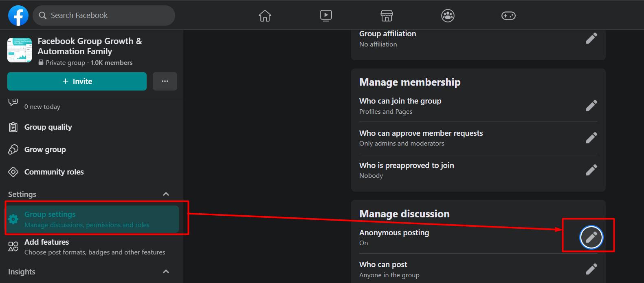Click the Anyone in the group value
Image resolution: width=644 pixels, height=283 pixels.
(x=389, y=275)
